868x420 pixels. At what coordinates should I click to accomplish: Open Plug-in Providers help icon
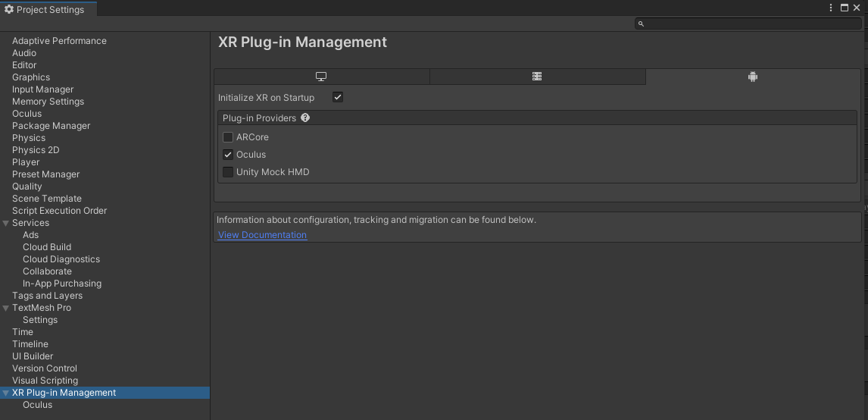(305, 118)
